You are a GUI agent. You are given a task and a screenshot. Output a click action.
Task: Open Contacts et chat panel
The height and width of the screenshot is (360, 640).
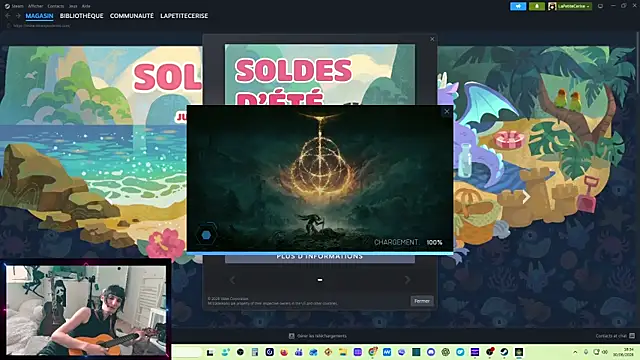click(x=615, y=336)
